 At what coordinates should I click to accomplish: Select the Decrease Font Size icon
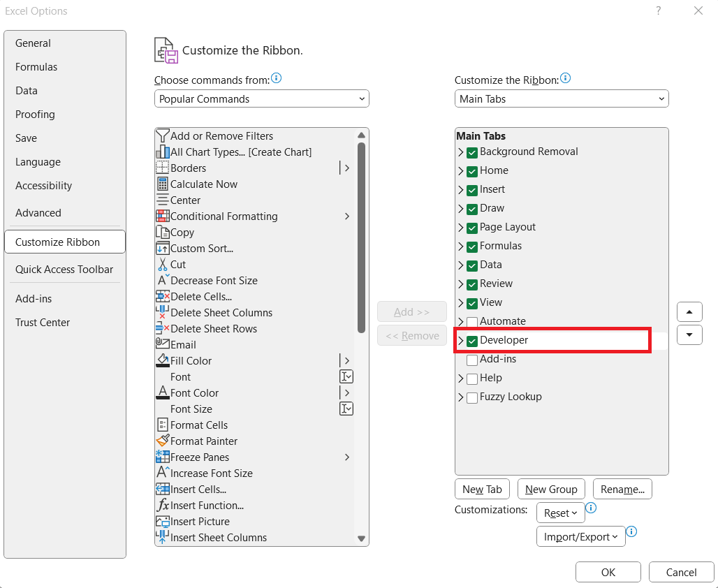163,280
